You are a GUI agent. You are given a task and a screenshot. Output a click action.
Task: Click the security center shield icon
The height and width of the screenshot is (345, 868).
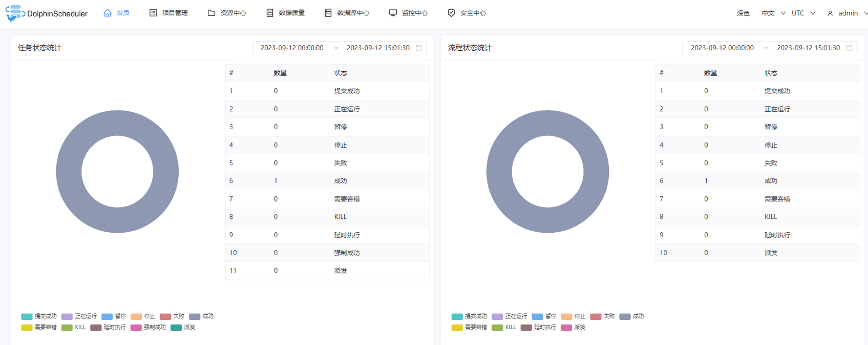[451, 13]
